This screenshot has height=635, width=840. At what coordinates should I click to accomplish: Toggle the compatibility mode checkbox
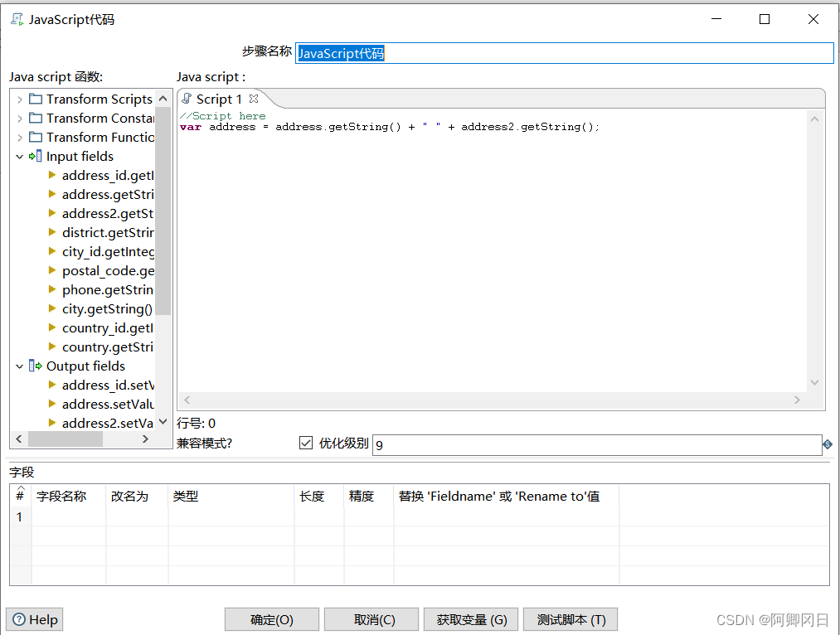pos(306,444)
